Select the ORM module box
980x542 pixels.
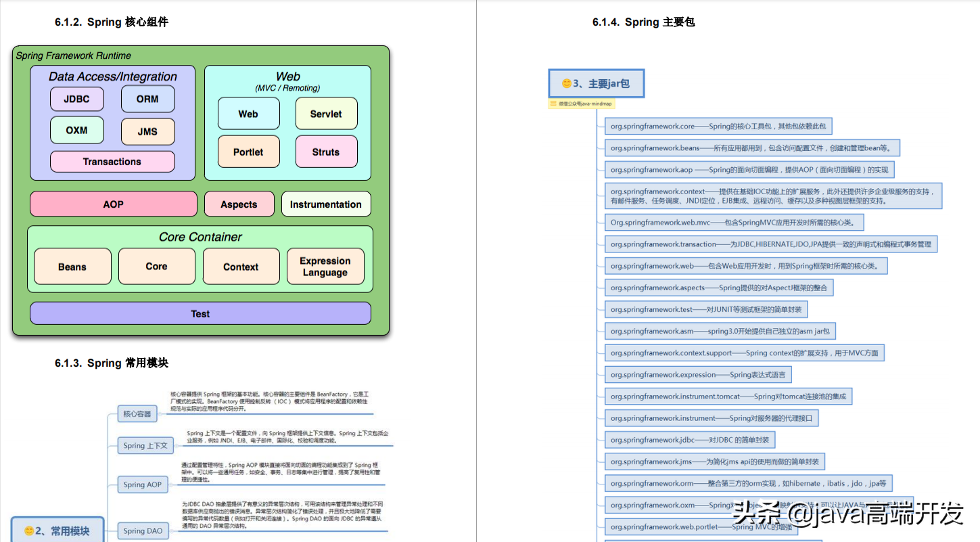147,99
